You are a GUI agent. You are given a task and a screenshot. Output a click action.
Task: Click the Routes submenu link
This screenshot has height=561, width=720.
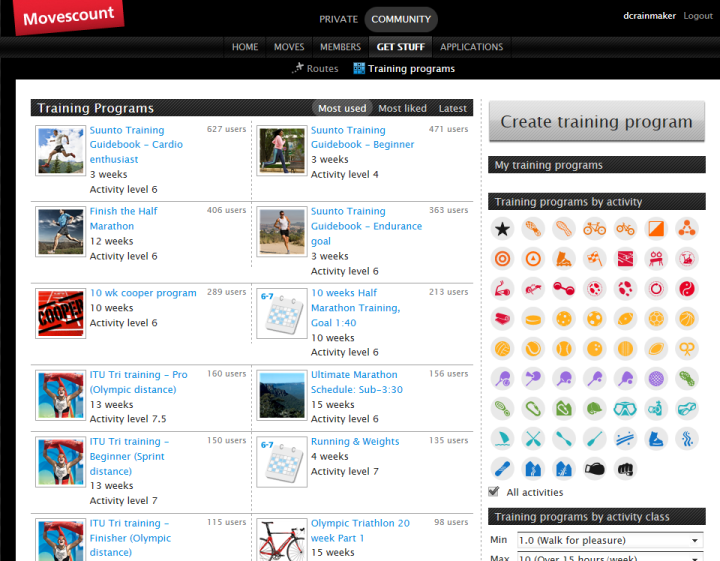click(322, 68)
